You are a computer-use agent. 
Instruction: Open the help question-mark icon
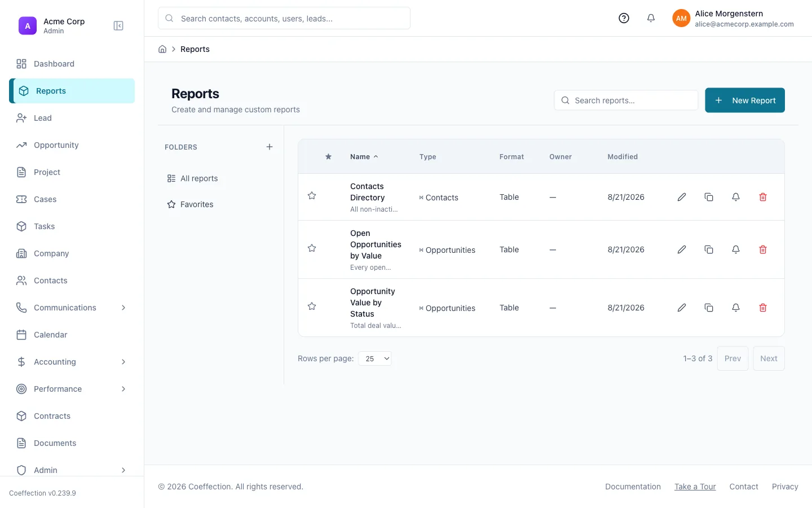coord(624,18)
